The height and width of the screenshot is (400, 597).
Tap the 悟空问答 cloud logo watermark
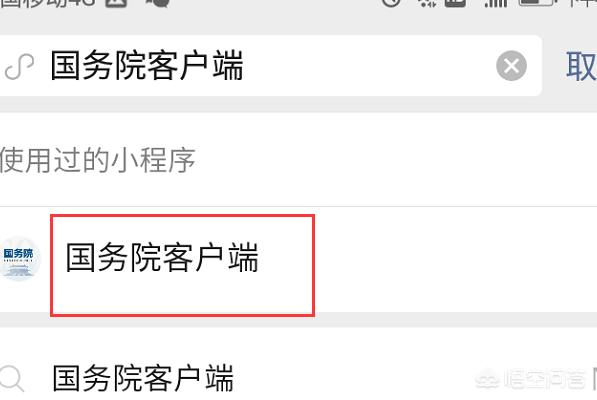click(488, 379)
